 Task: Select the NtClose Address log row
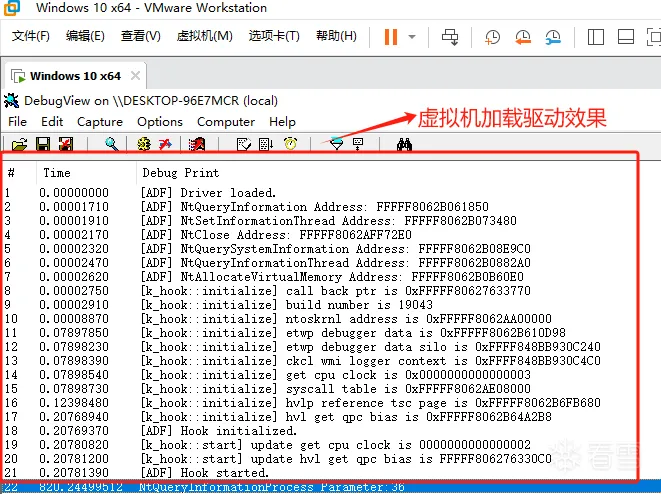click(320, 234)
